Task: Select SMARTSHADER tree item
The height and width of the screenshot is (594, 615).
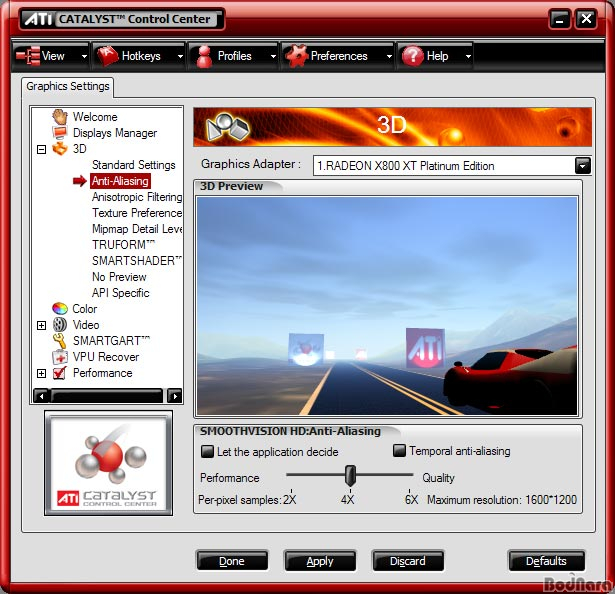Action: (136, 261)
